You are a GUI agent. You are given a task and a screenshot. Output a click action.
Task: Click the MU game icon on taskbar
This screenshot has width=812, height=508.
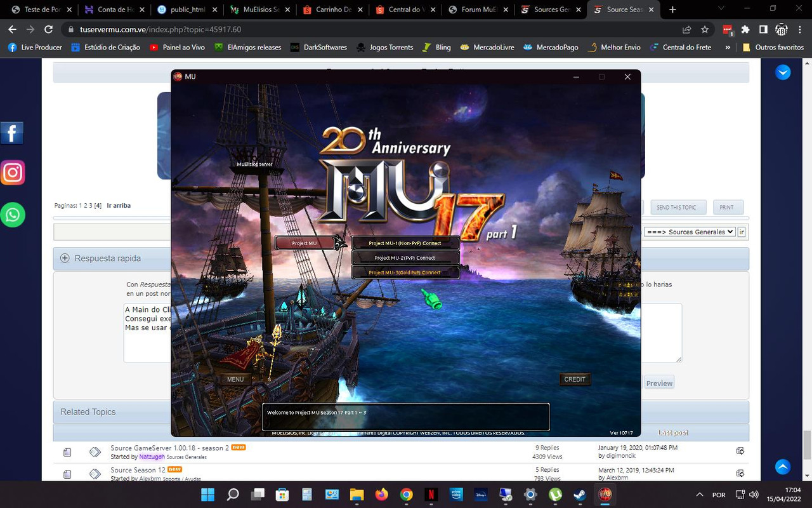click(605, 494)
